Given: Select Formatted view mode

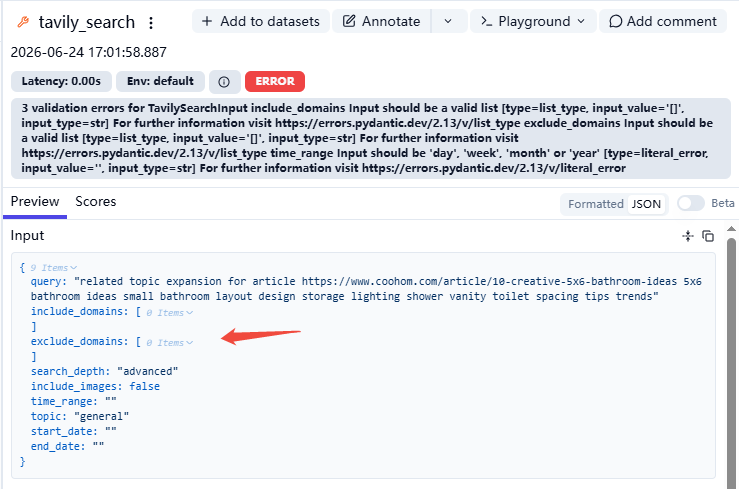Looking at the screenshot, I should pyautogui.click(x=596, y=204).
